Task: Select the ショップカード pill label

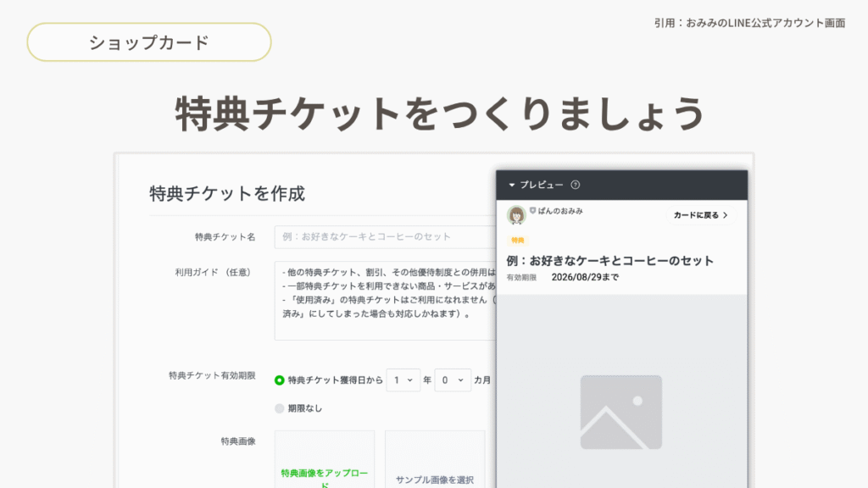Action: 149,42
